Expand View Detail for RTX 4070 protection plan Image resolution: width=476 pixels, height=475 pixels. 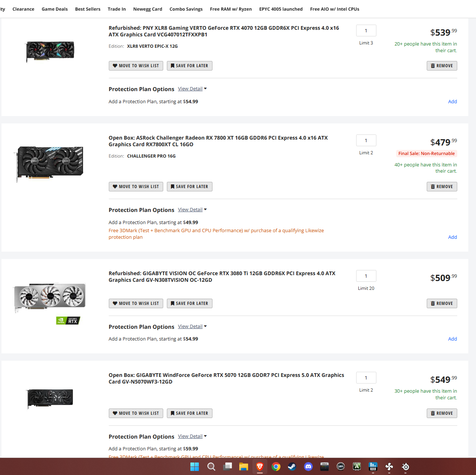tap(192, 89)
